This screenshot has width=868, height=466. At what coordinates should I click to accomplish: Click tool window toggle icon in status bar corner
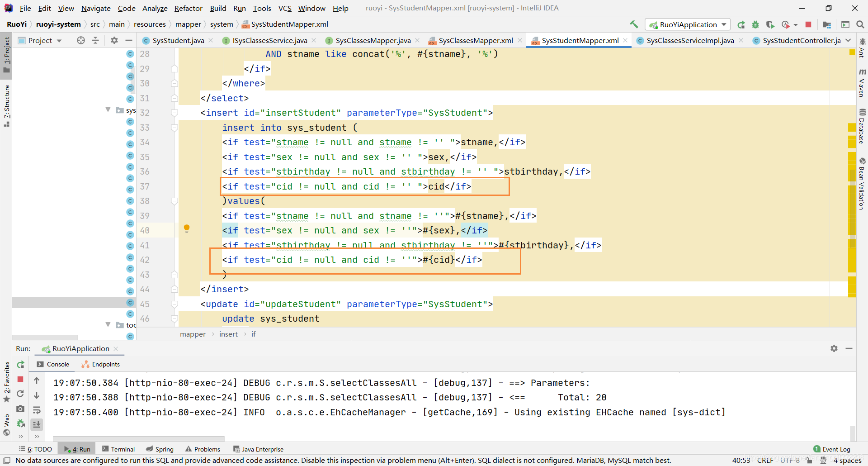6,461
